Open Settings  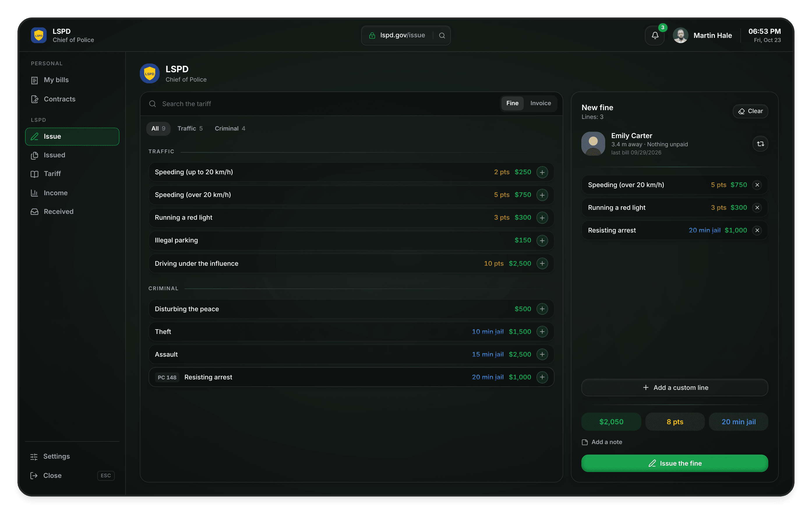72,457
